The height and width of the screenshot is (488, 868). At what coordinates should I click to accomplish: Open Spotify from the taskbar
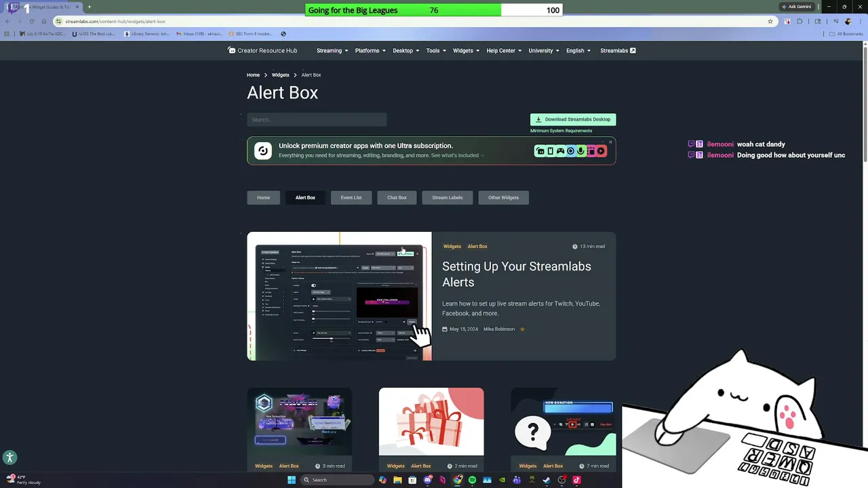pos(472,480)
